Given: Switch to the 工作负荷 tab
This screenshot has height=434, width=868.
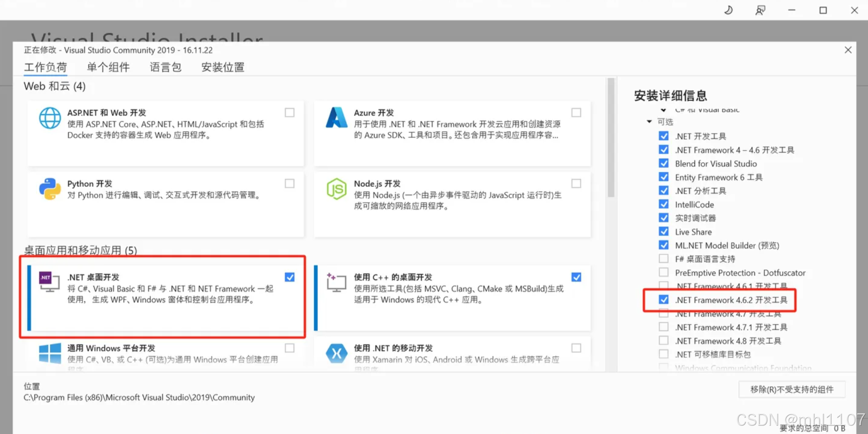Looking at the screenshot, I should [46, 67].
